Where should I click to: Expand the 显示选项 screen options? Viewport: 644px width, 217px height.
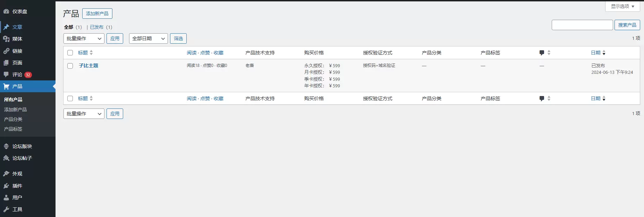click(x=622, y=6)
